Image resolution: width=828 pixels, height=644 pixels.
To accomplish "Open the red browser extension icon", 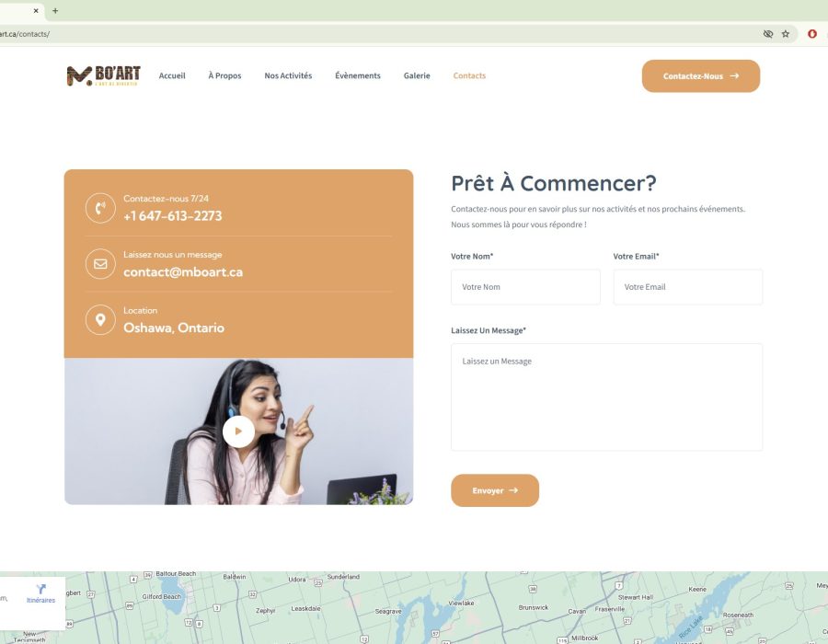I will (812, 34).
